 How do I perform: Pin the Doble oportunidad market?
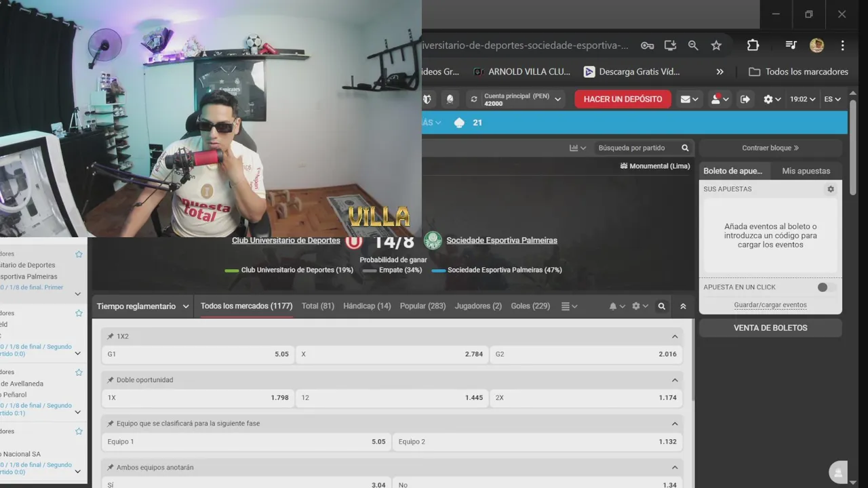pyautogui.click(x=111, y=380)
